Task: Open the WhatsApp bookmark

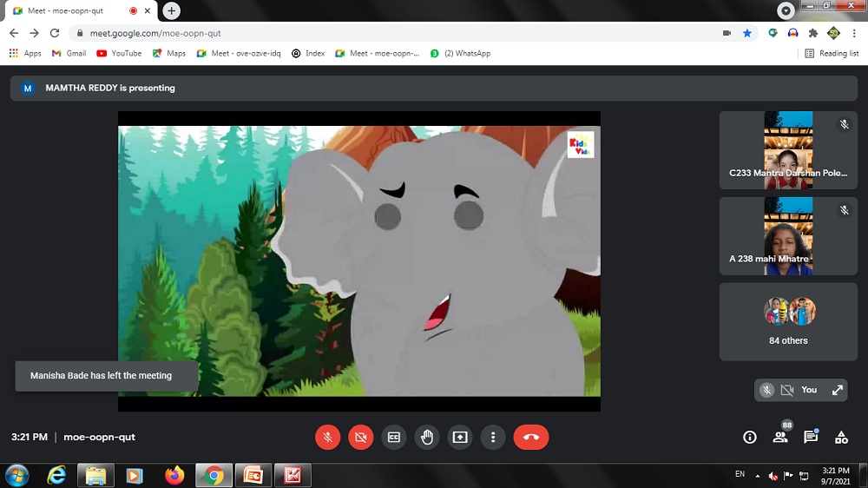Action: (460, 53)
